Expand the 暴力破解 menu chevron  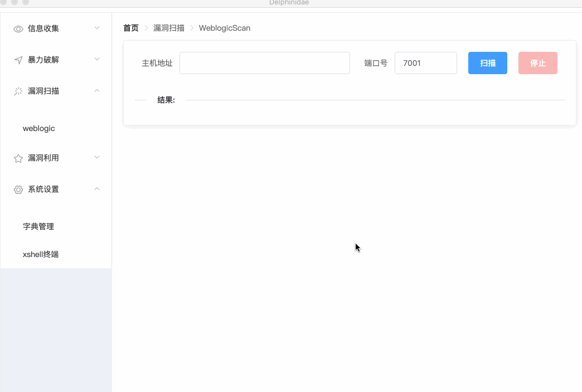point(97,59)
